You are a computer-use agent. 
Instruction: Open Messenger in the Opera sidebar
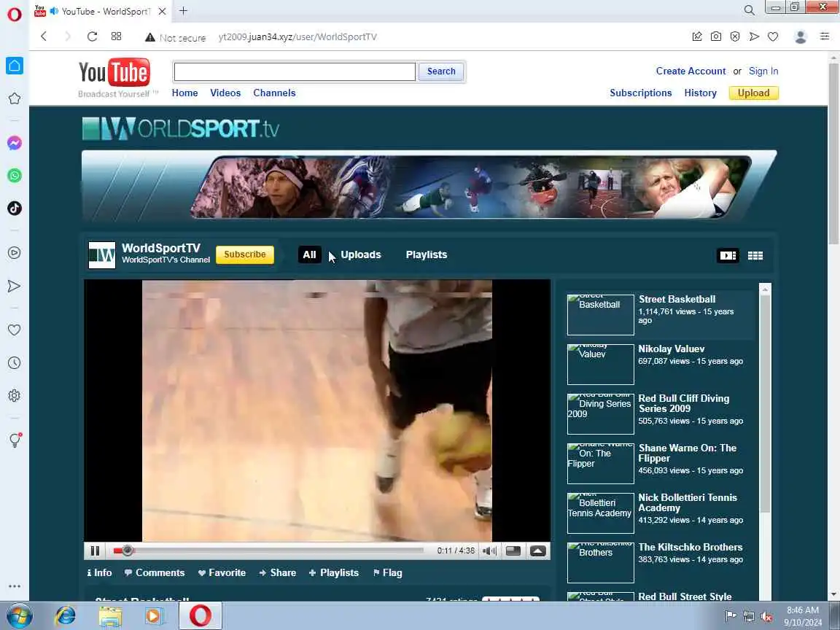click(x=15, y=143)
